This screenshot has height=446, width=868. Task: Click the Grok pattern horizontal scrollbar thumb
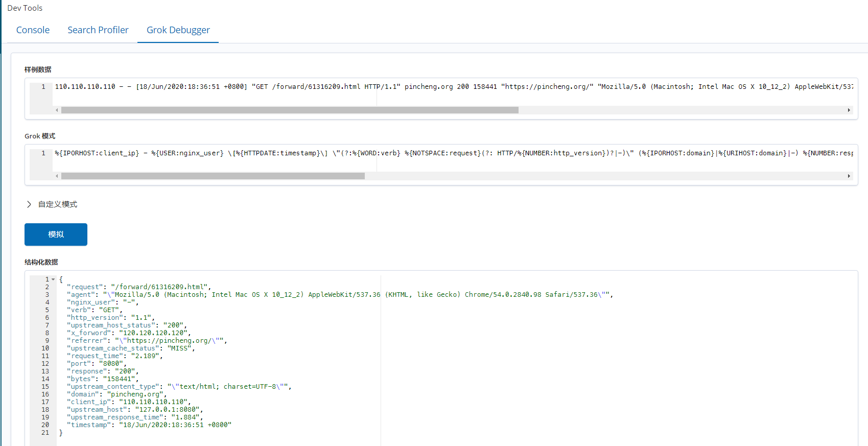pos(213,176)
